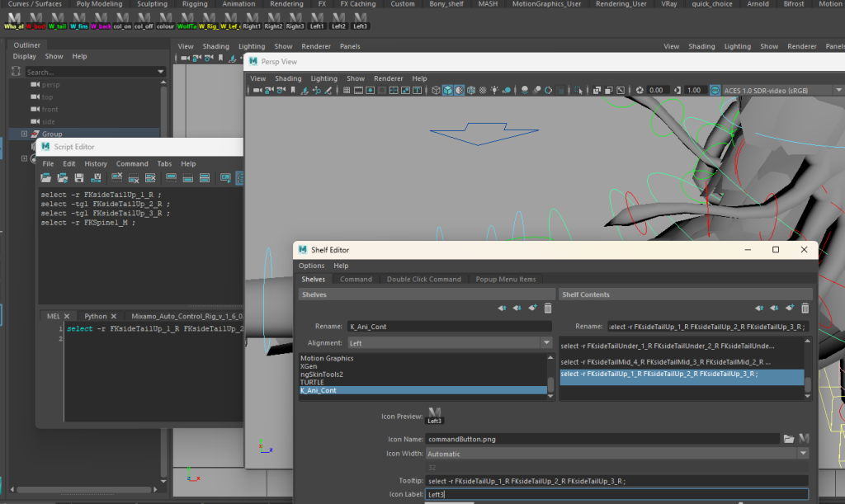845x504 pixels.
Task: Run the colour shelf button
Action: [x=165, y=21]
